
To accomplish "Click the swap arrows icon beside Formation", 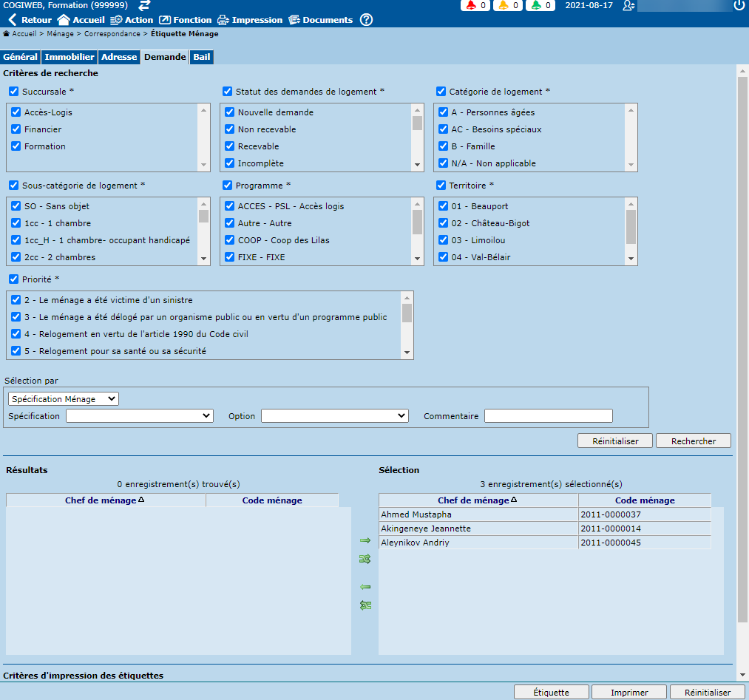I will pyautogui.click(x=145, y=5).
